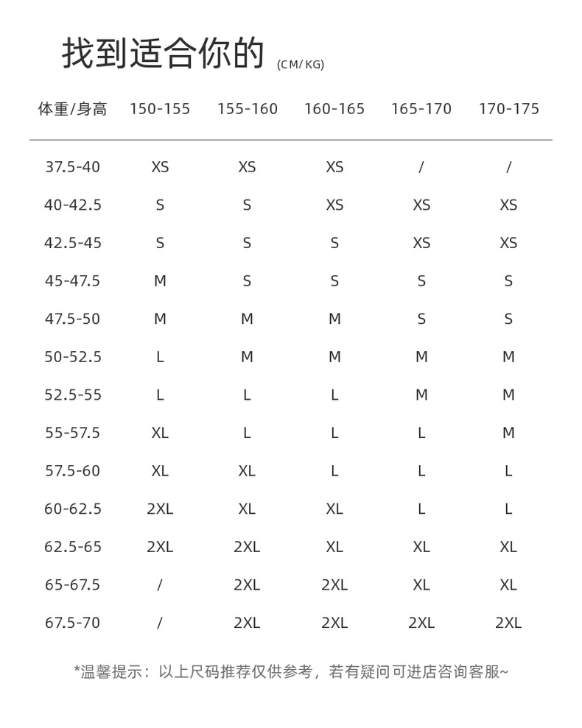The width and height of the screenshot is (582, 728).
Task: Click the M size for 45-47.5 row
Action: [160, 281]
